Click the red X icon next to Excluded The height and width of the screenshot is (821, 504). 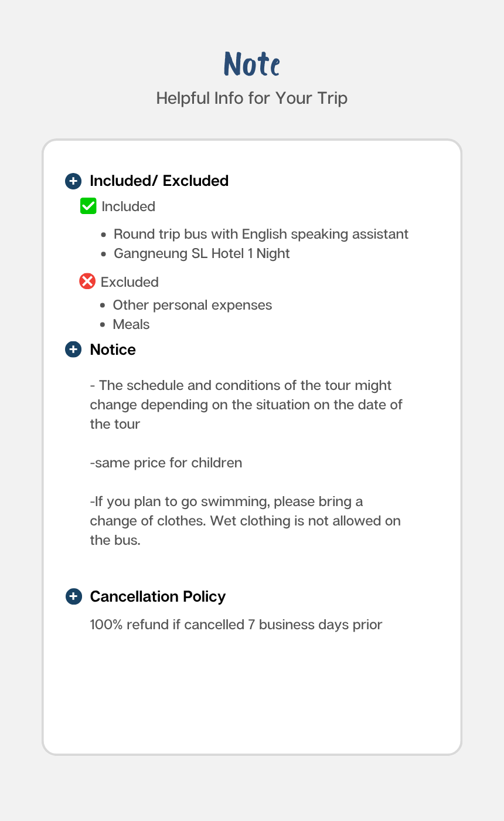pos(87,281)
